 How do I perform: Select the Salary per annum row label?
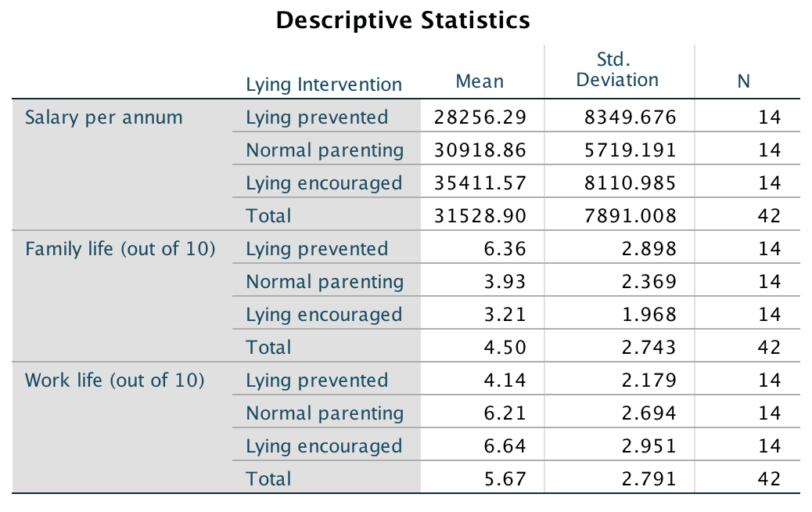(104, 117)
